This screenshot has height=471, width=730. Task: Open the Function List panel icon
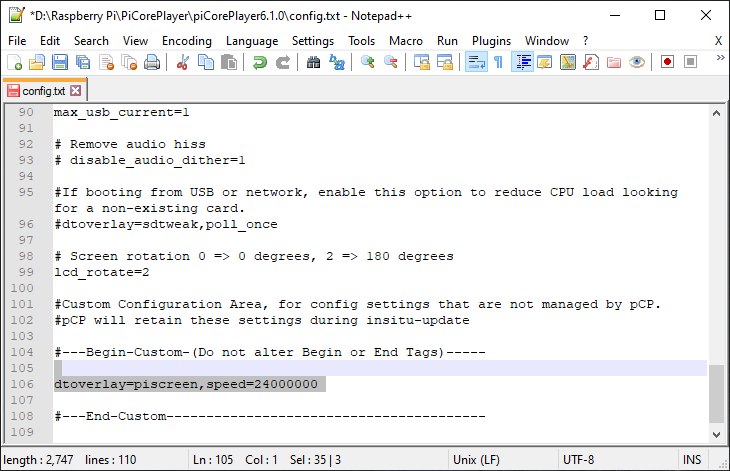pos(591,62)
